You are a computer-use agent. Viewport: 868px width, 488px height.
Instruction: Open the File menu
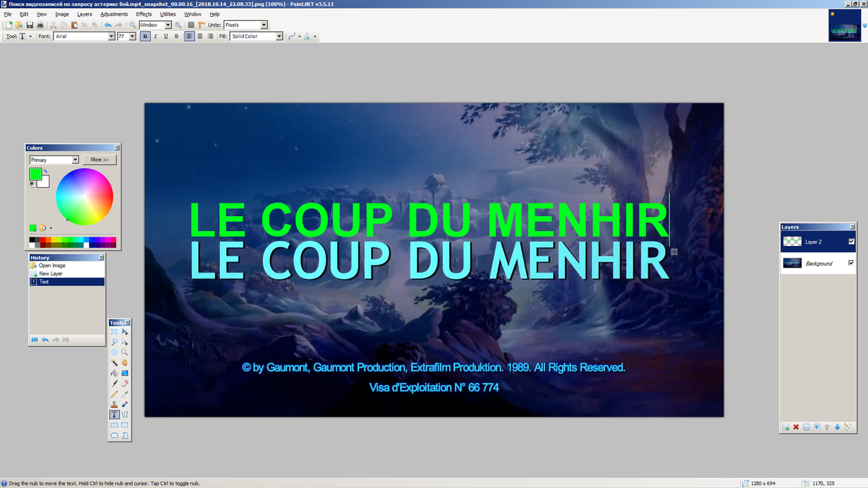point(7,14)
